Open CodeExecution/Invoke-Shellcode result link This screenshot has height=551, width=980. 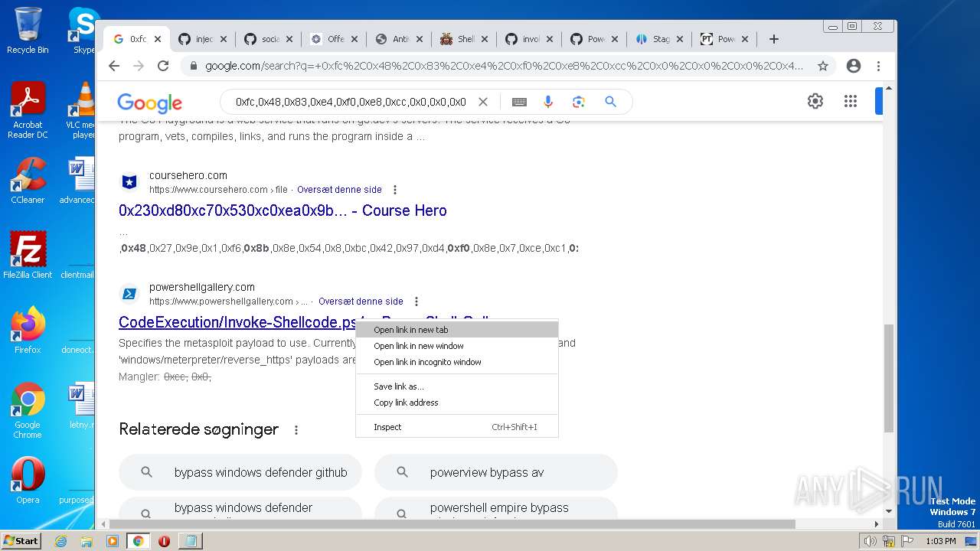237,322
